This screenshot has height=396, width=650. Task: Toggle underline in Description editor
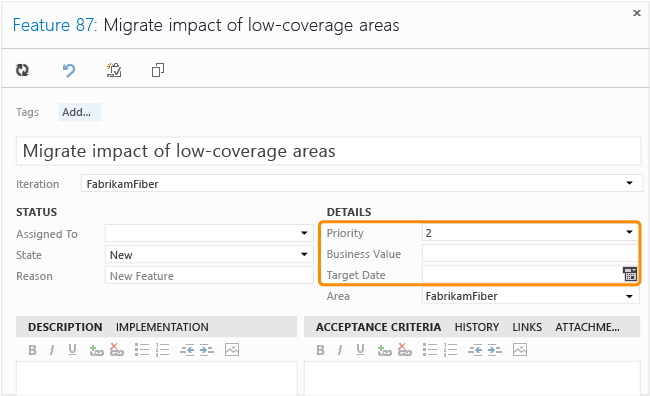[x=72, y=350]
